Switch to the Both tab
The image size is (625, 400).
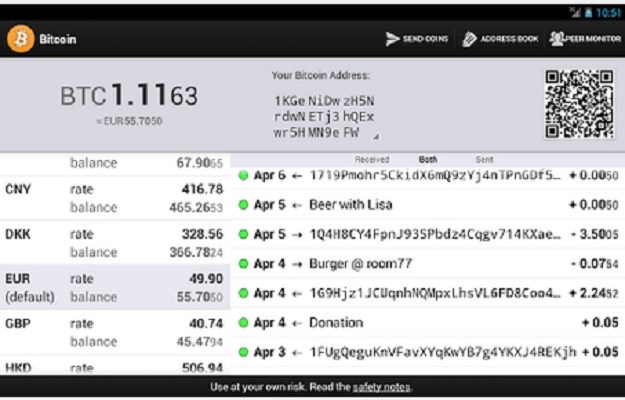(428, 160)
